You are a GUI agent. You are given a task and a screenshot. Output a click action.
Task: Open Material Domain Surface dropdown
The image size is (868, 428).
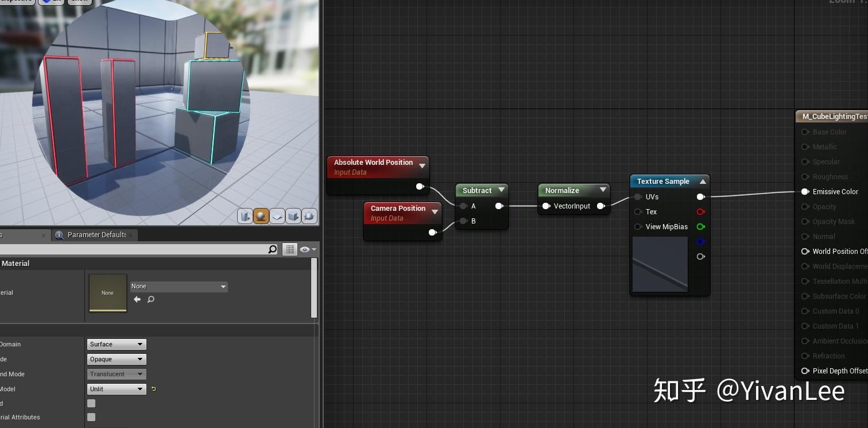click(x=117, y=344)
